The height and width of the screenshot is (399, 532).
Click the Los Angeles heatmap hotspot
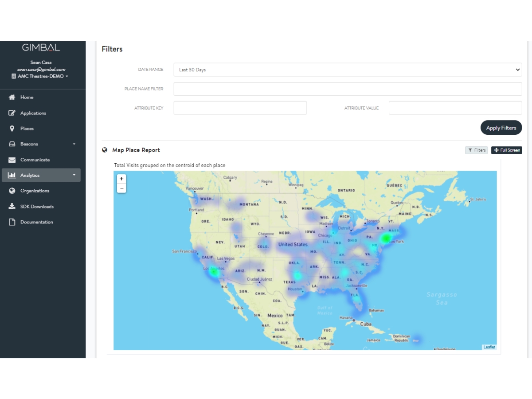tap(214, 271)
